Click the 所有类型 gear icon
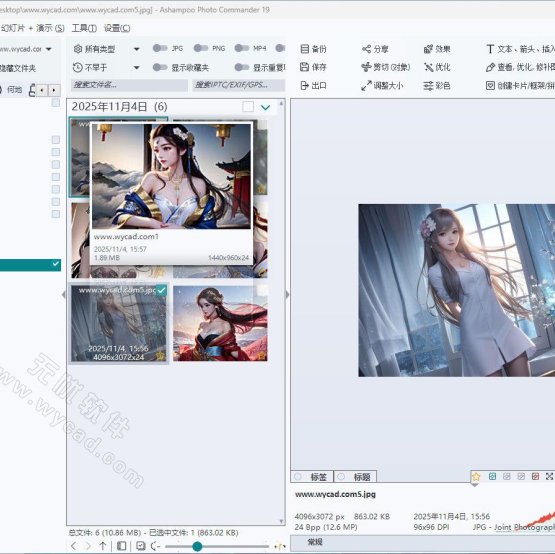The image size is (555, 554). point(78,49)
